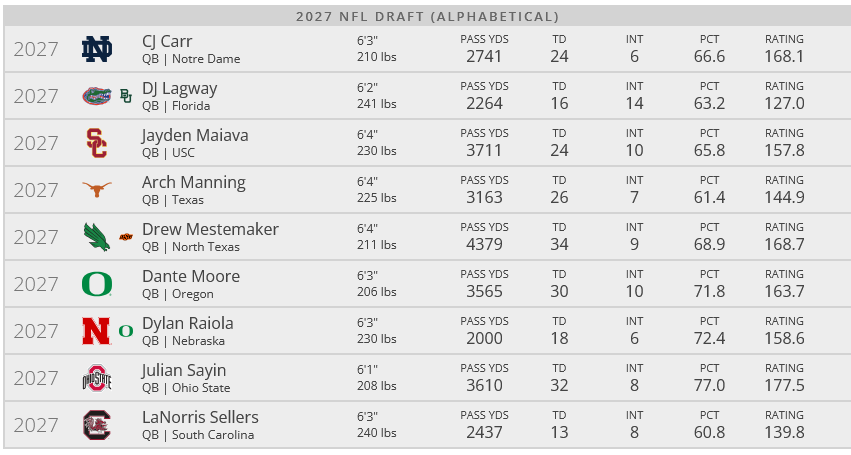View Drew Mestemaker's profile
851x455 pixels.
click(210, 229)
